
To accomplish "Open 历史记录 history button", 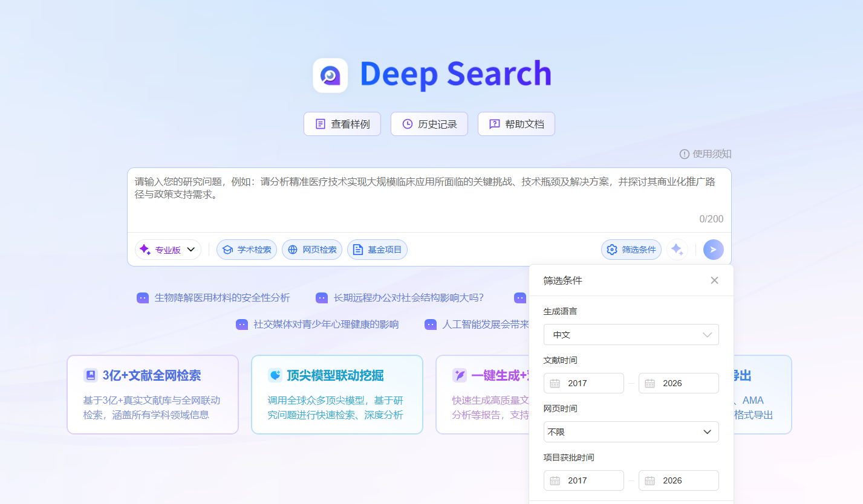I will [x=429, y=124].
